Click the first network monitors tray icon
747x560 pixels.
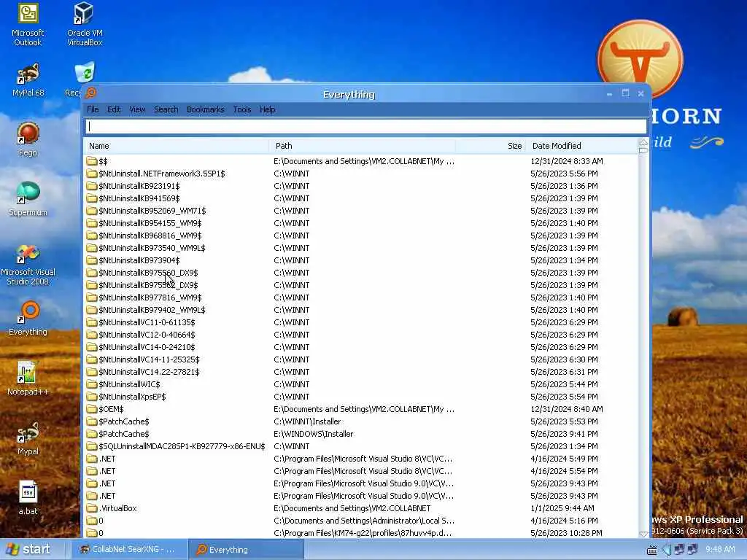pos(679,550)
